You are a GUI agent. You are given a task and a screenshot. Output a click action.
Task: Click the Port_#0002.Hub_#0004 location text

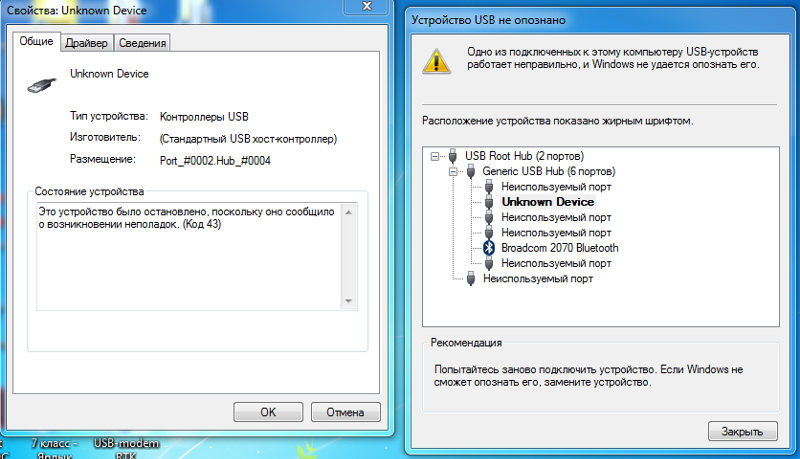pyautogui.click(x=215, y=161)
